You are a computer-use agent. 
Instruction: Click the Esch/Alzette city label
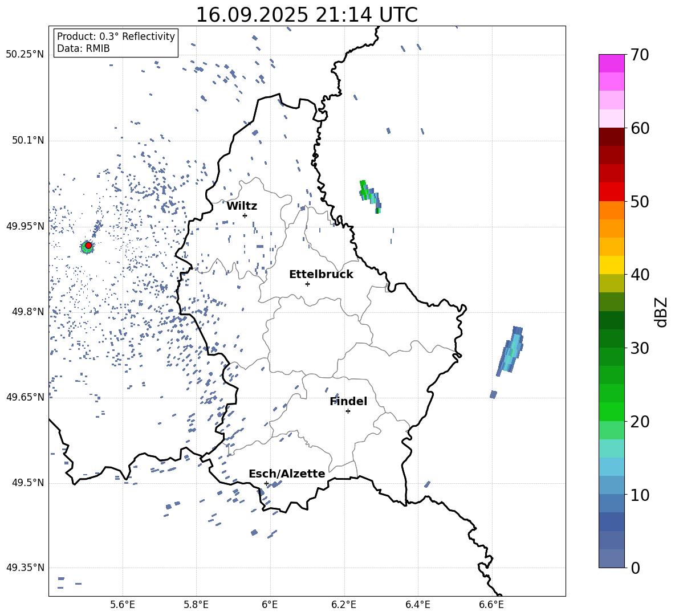(x=287, y=474)
